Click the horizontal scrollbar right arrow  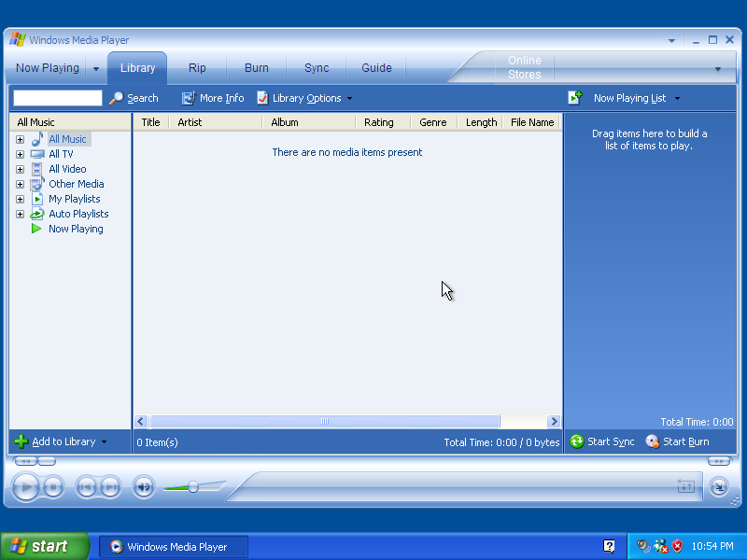point(554,422)
